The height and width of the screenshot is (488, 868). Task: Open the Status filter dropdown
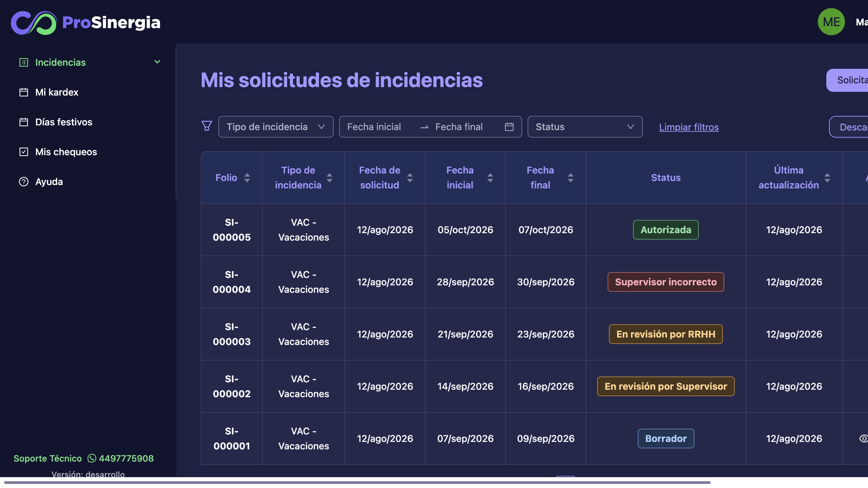[585, 127]
